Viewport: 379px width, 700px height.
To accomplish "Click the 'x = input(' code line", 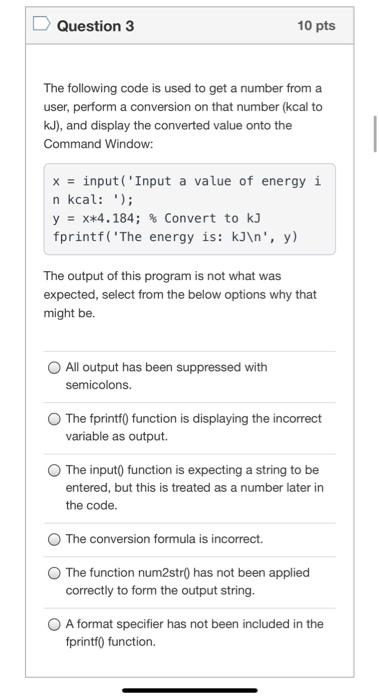I will [187, 181].
